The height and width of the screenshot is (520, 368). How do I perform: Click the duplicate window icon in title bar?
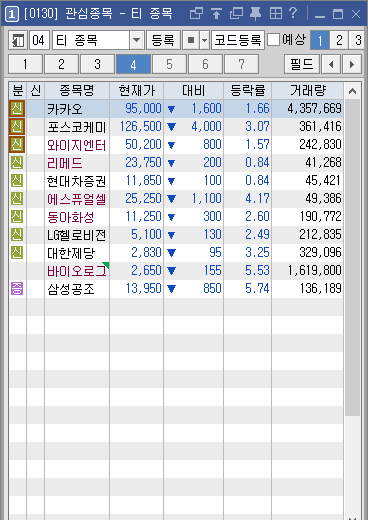[236, 14]
